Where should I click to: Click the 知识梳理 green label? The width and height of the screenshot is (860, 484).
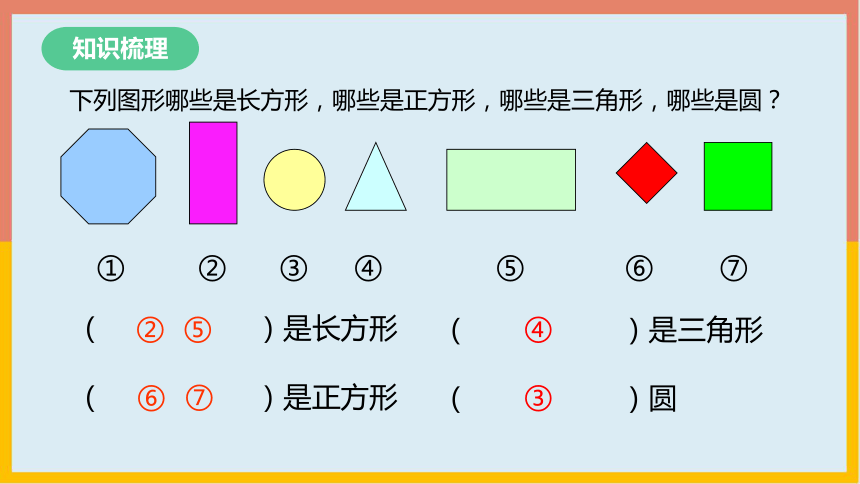(120, 48)
